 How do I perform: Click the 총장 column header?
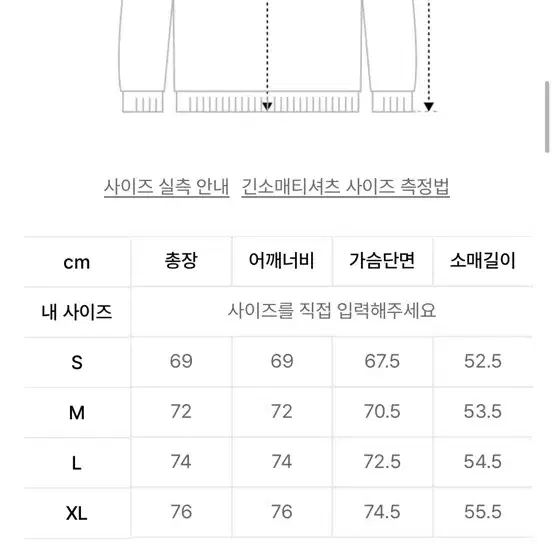point(181,261)
